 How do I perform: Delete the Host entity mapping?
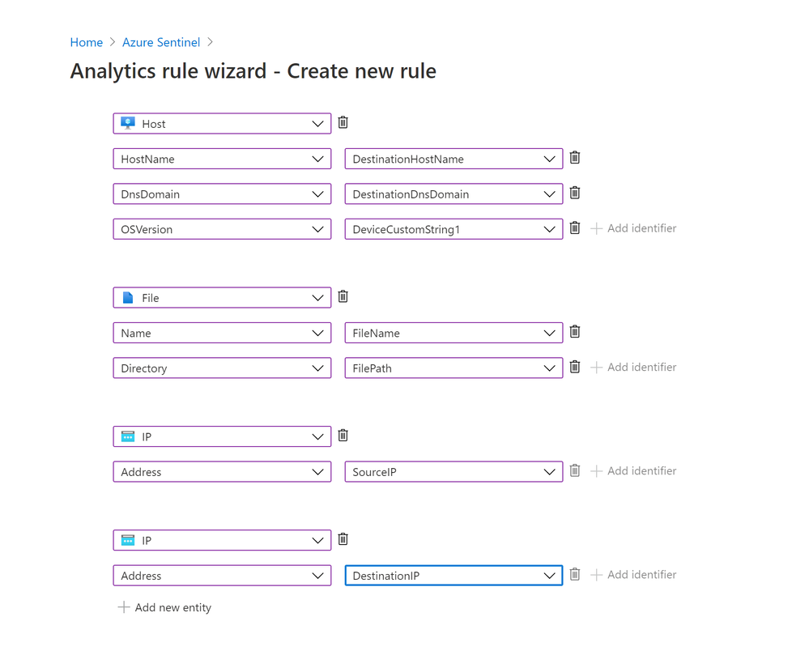343,123
